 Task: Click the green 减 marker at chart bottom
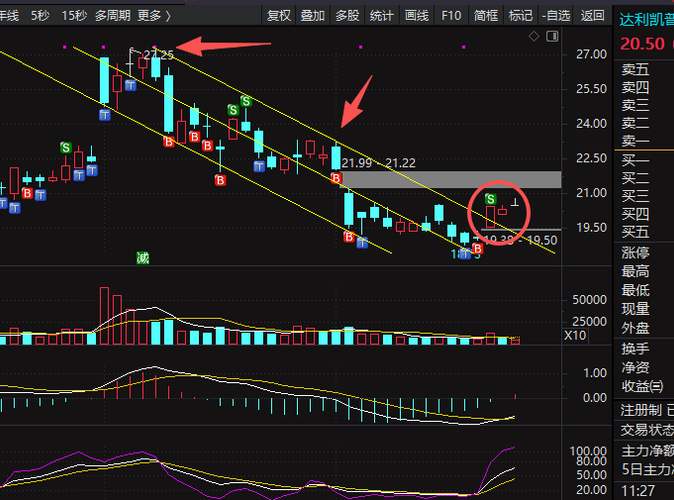[143, 258]
